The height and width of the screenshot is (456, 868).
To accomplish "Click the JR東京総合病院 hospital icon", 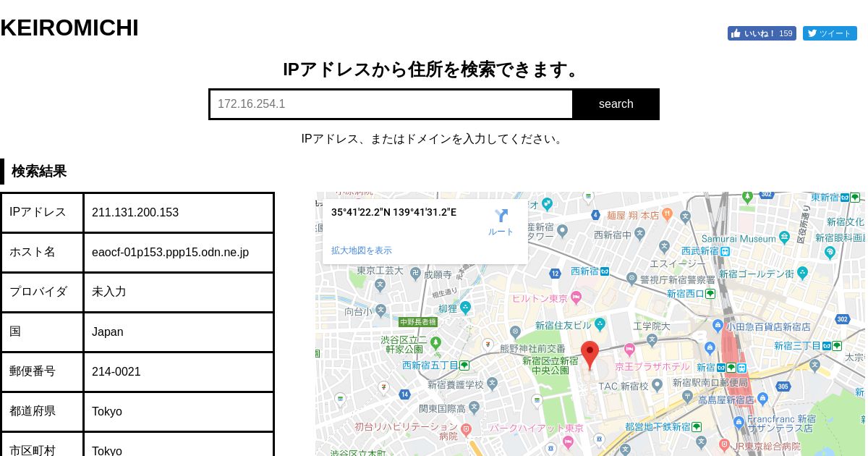I will coord(725,445).
